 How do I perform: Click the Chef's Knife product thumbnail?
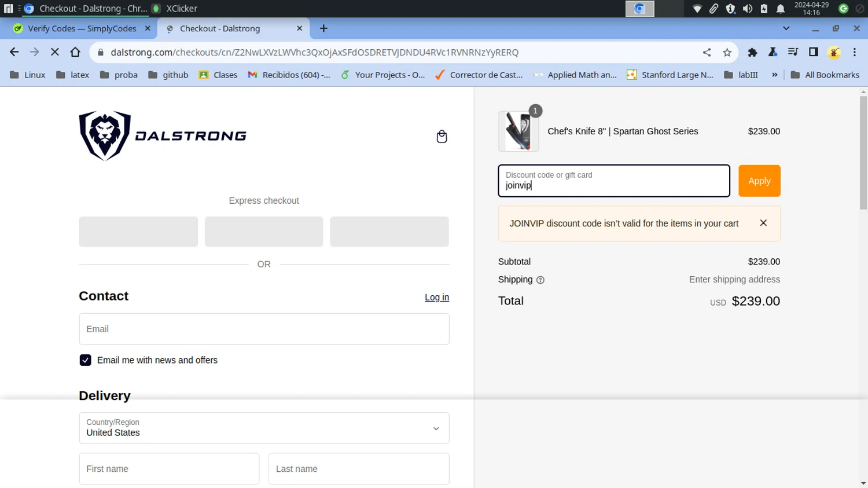[x=518, y=131]
